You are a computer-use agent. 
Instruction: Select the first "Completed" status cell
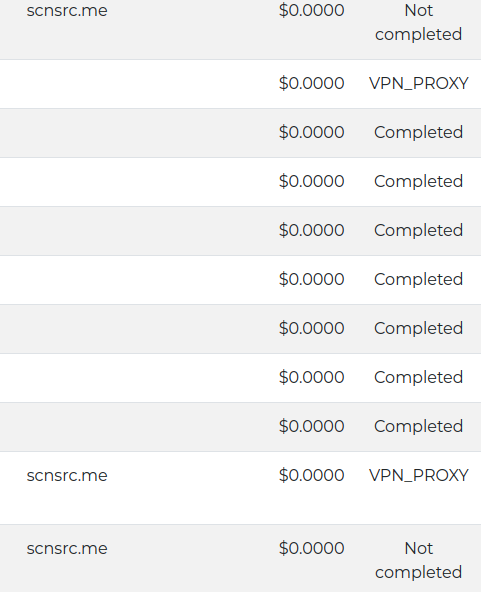tap(418, 133)
